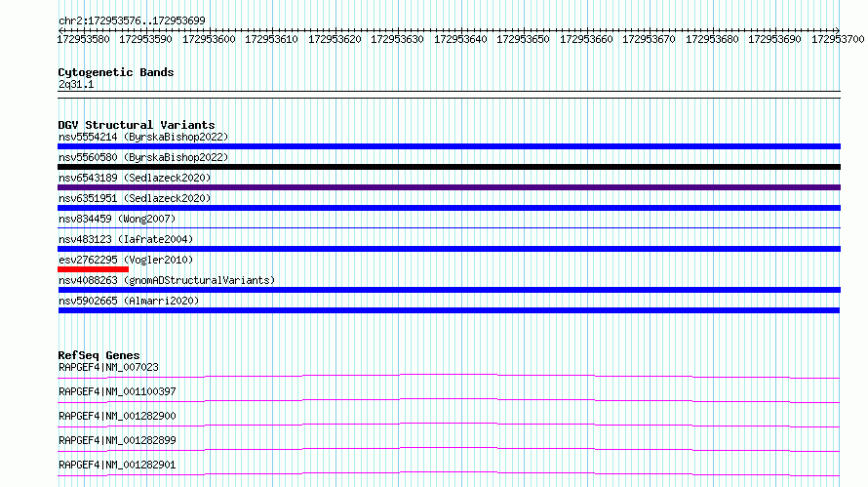Click the blue bar under nsv4088263
Screen dimensions: 868x487
[449, 290]
